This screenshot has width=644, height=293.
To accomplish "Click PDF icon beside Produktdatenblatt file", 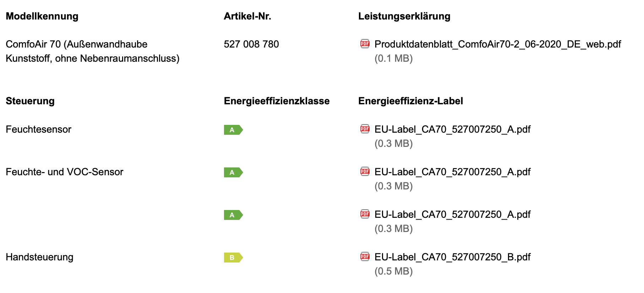I will 365,44.
